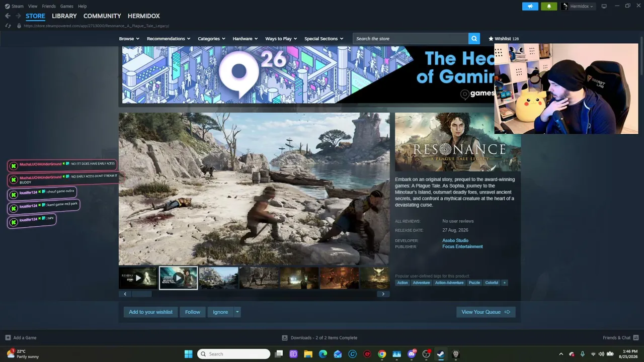The image size is (644, 362).
Task: Open Steam Big Picture mode icon
Action: (x=604, y=6)
